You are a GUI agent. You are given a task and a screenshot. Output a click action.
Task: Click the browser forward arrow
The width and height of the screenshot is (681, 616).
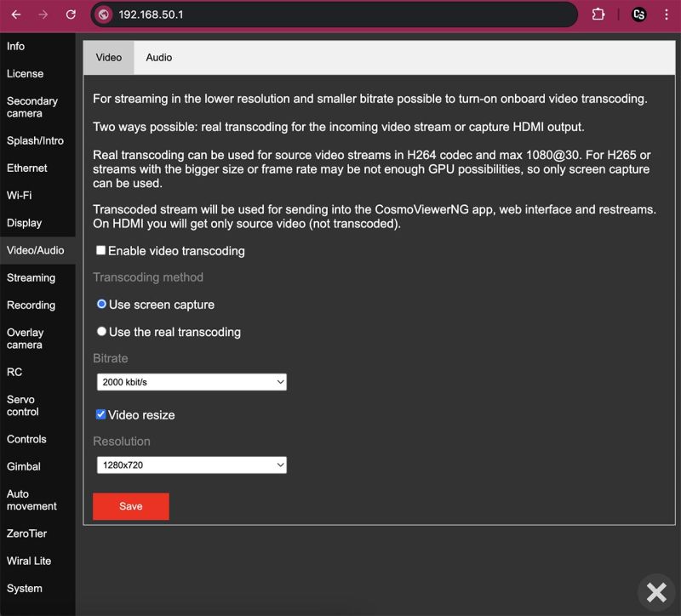pos(43,14)
